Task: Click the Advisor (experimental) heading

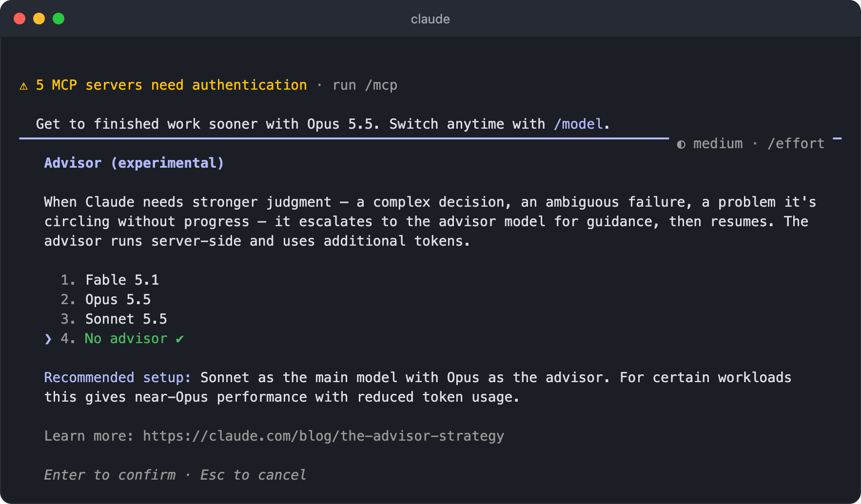Action: click(x=134, y=163)
